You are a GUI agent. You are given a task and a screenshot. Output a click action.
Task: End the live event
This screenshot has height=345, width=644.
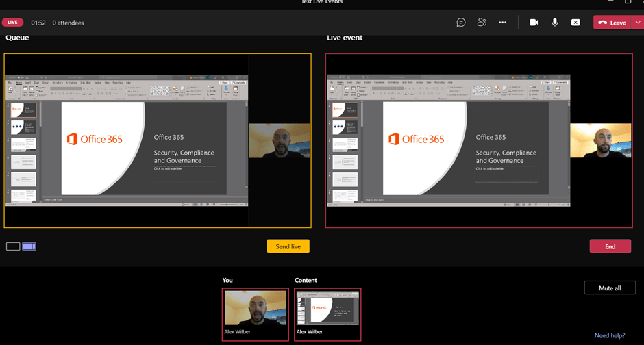click(x=610, y=246)
